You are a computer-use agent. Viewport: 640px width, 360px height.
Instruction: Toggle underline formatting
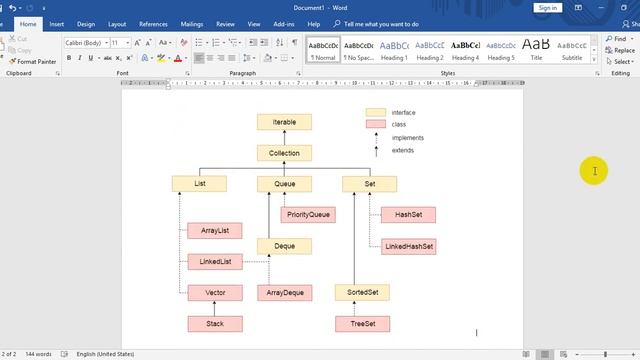[91, 58]
